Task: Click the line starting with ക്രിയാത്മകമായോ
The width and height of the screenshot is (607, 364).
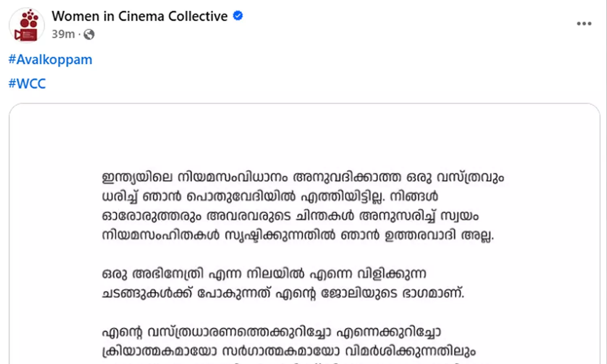Action: [289, 351]
